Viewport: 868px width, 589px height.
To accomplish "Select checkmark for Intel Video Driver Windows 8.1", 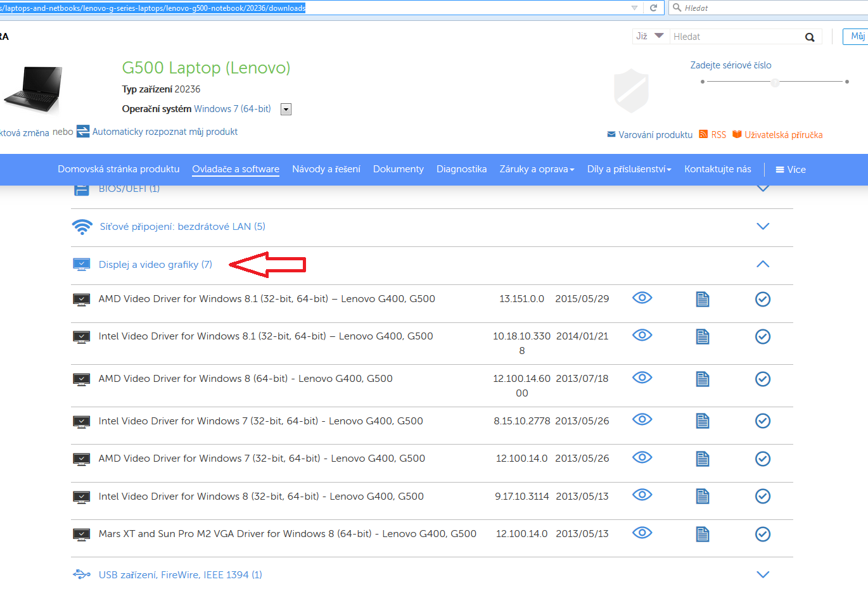I will pyautogui.click(x=763, y=336).
